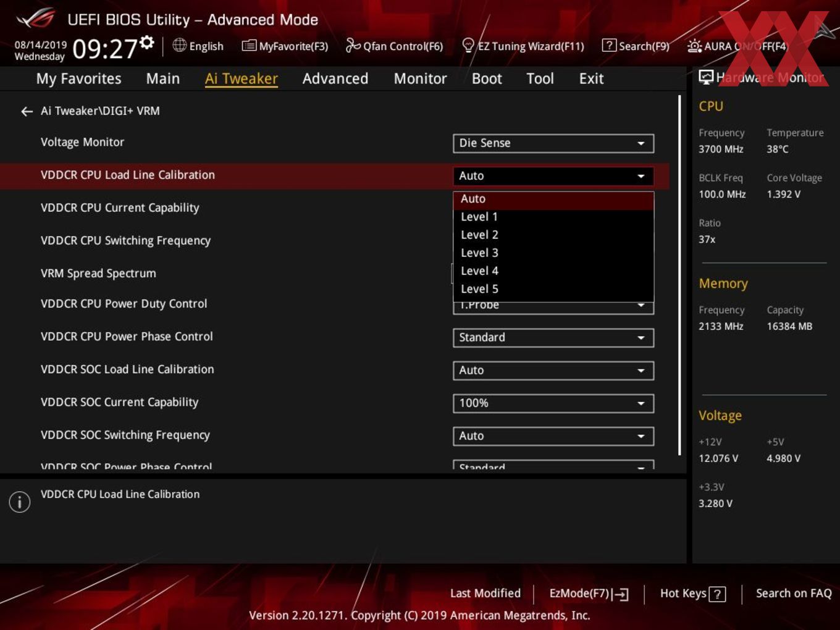Open Qfan Control(F6)

tap(394, 46)
